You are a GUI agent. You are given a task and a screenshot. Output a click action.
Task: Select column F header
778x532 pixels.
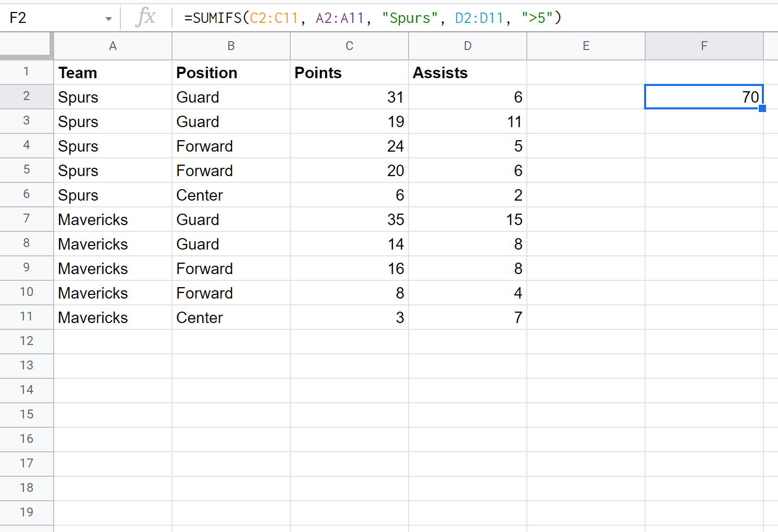point(704,46)
